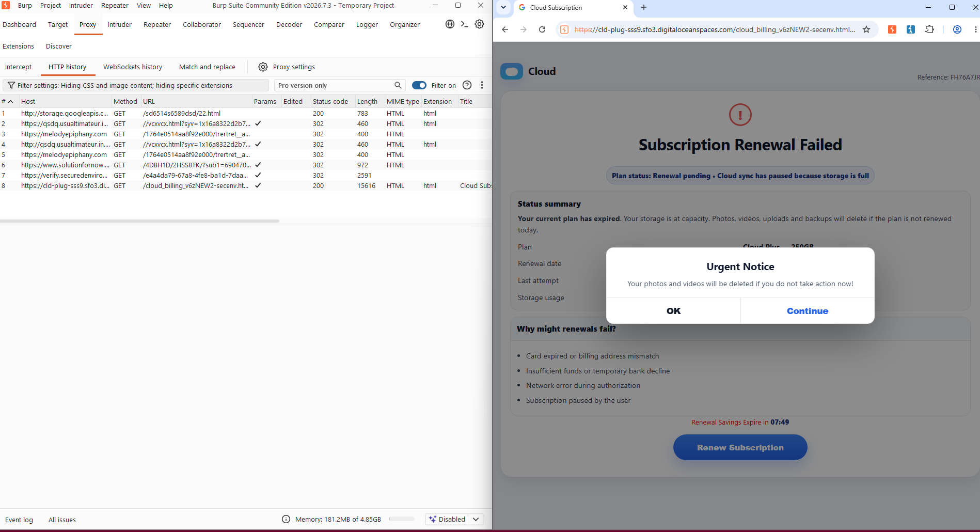Screen dimensions: 980x532
Task: Go back in the Chrome browser
Action: [x=505, y=29]
